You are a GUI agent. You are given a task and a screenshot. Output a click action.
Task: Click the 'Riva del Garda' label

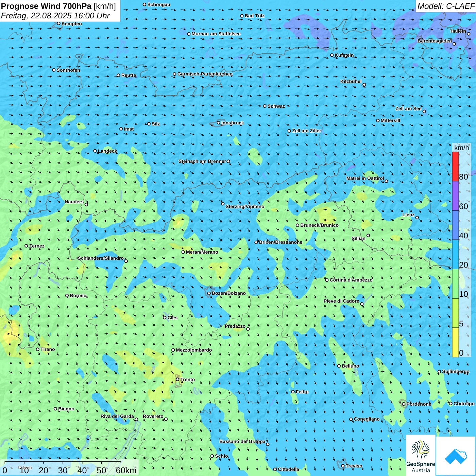point(117,416)
